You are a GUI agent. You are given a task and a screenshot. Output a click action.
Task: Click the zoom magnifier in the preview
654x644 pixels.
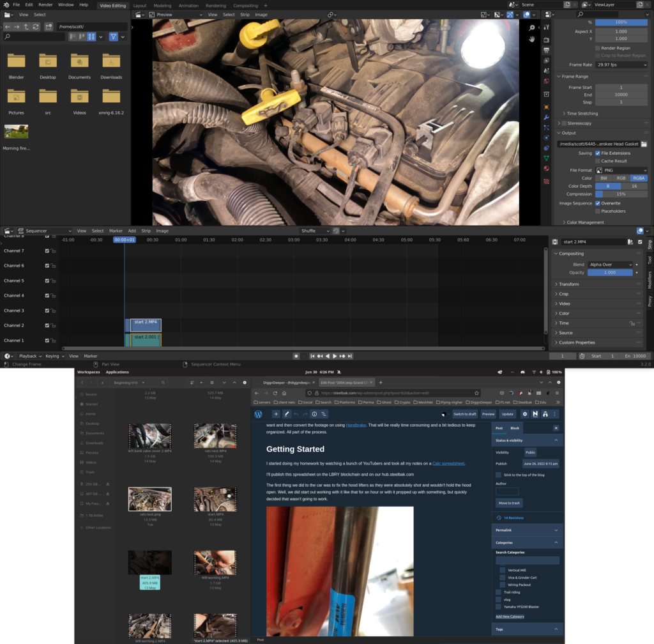click(532, 27)
